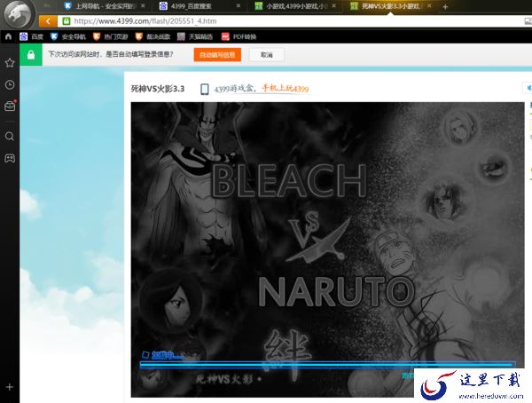Click the Cheetah browser logo button
This screenshot has height=403, width=532.
click(x=17, y=14)
